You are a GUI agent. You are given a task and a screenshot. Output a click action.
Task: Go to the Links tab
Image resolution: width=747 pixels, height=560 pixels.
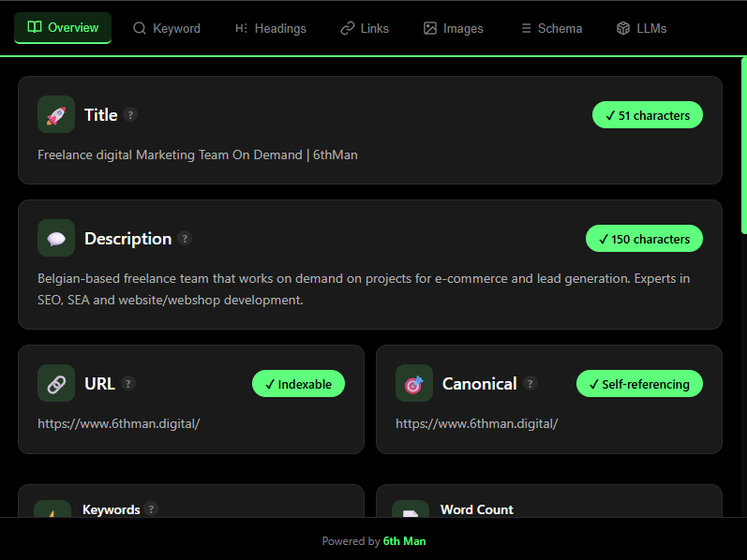[x=365, y=28]
